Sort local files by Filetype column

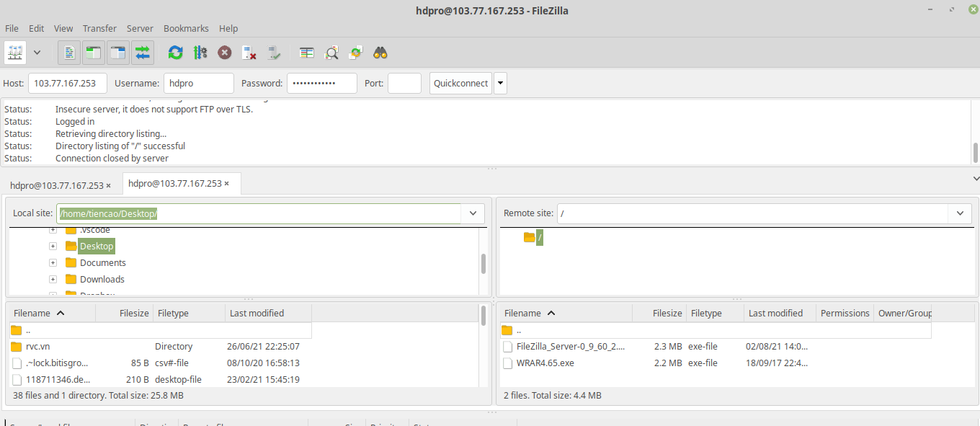pyautogui.click(x=190, y=314)
